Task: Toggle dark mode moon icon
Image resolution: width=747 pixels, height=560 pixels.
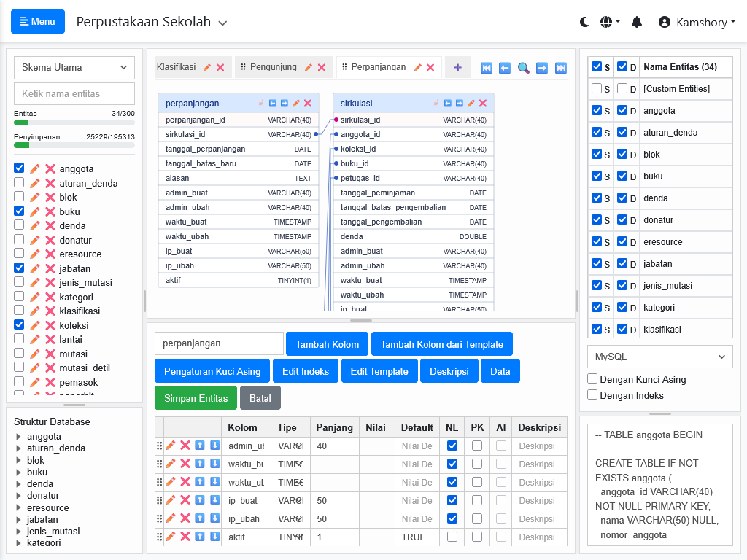Action: coord(584,22)
